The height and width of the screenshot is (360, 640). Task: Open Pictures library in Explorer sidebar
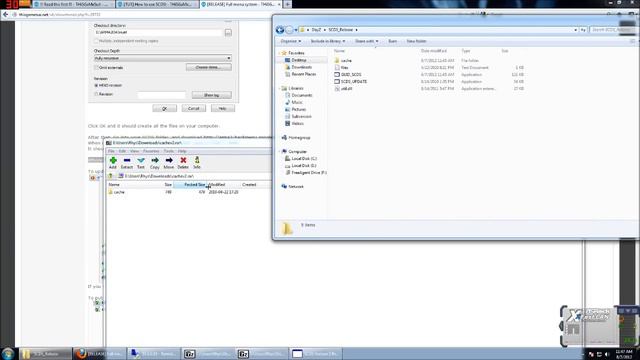tap(296, 109)
